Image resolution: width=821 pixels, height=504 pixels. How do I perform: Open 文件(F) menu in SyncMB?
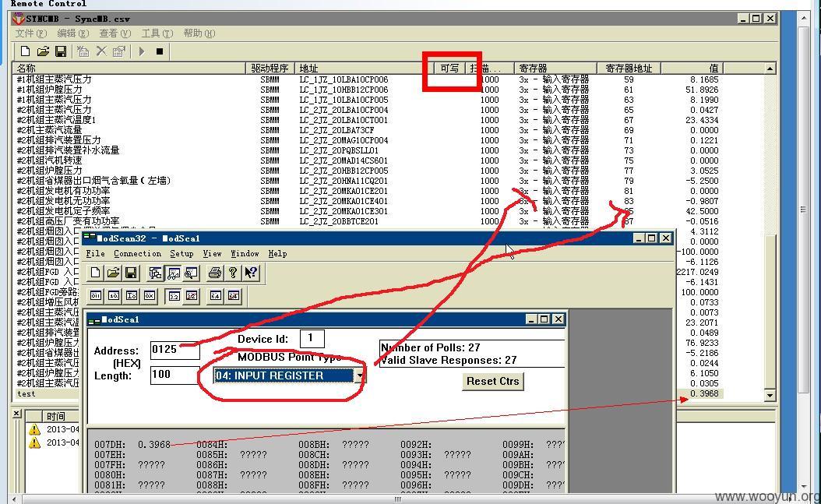tap(31, 33)
